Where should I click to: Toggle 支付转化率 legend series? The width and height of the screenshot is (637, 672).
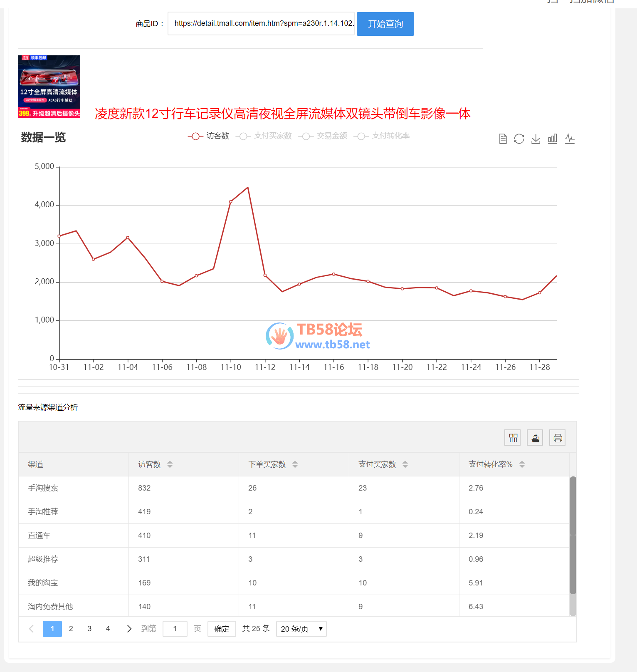pyautogui.click(x=382, y=136)
